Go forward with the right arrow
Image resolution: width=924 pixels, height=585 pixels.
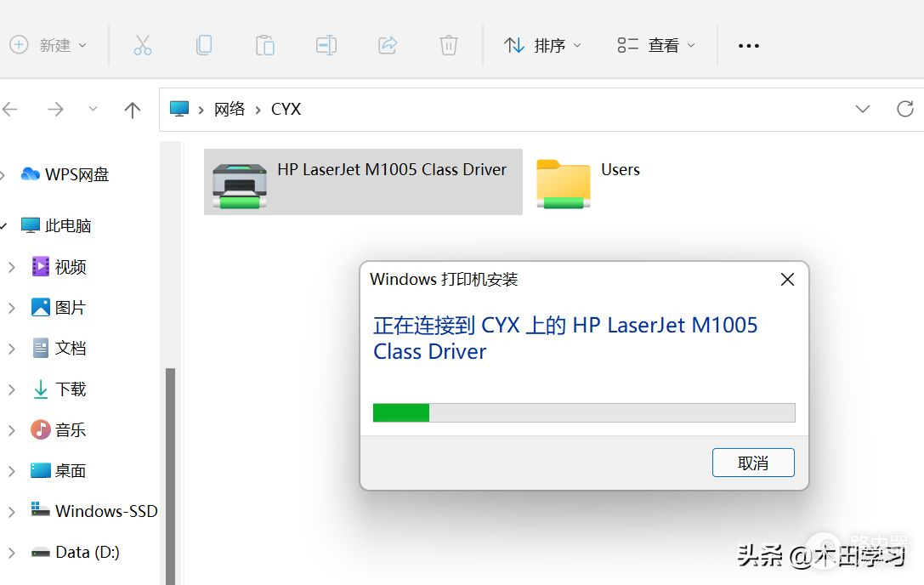(x=55, y=109)
